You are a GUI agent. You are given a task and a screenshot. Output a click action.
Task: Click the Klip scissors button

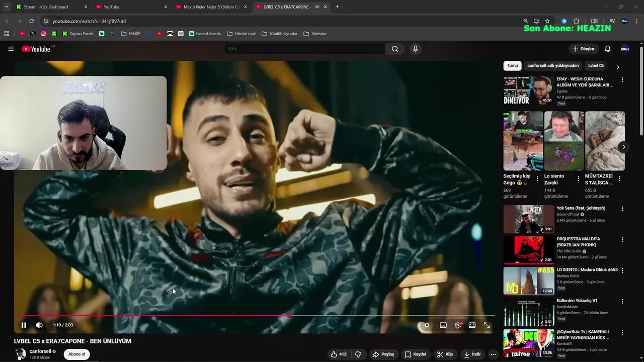[x=445, y=354]
